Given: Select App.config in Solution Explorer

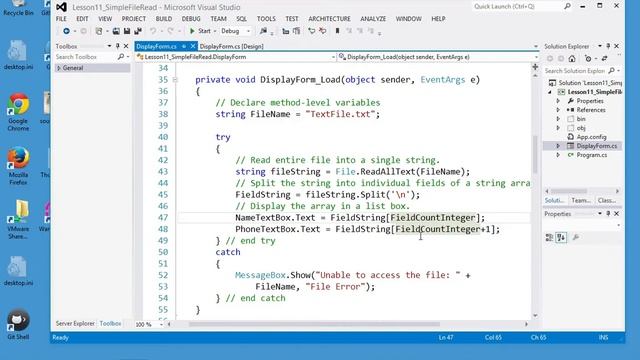Looking at the screenshot, I should [591, 137].
